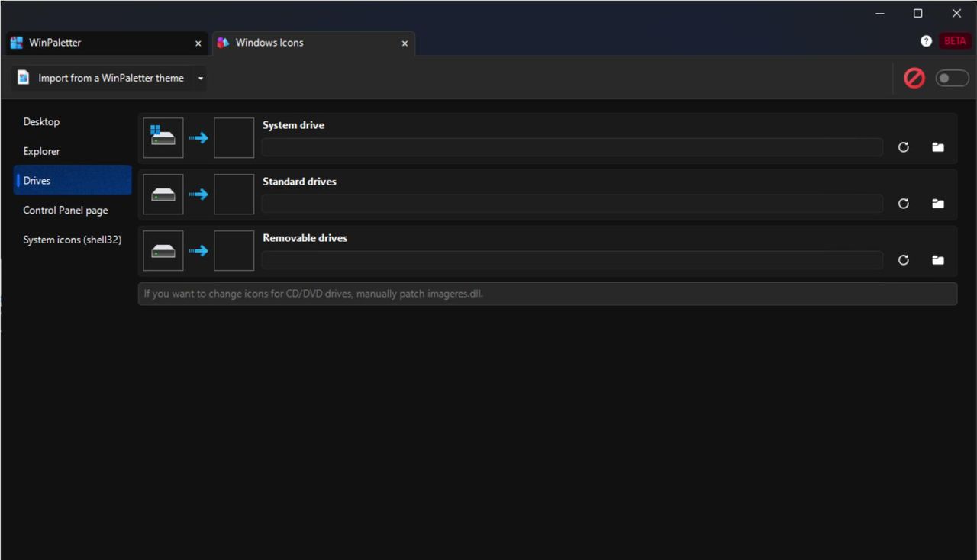Reset the System drive icon
Image resolution: width=977 pixels, height=560 pixels.
(x=903, y=147)
